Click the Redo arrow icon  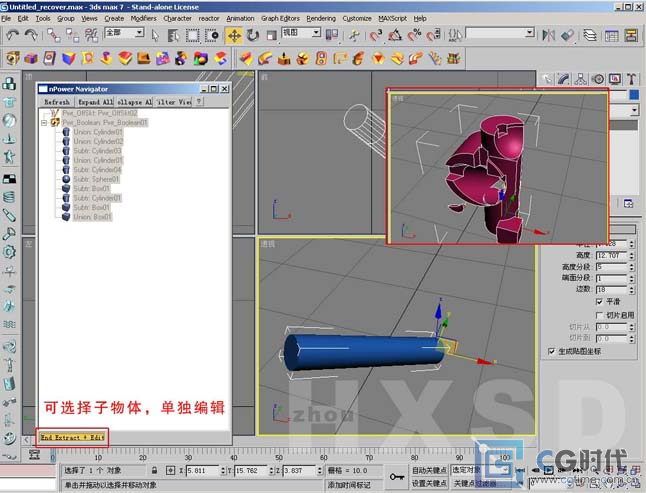pos(31,35)
